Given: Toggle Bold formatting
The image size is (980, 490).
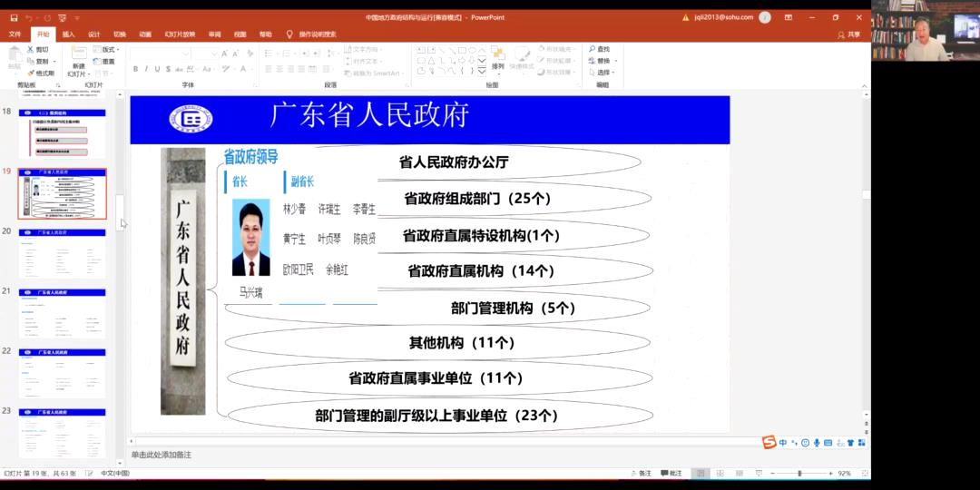Looking at the screenshot, I should click(135, 69).
